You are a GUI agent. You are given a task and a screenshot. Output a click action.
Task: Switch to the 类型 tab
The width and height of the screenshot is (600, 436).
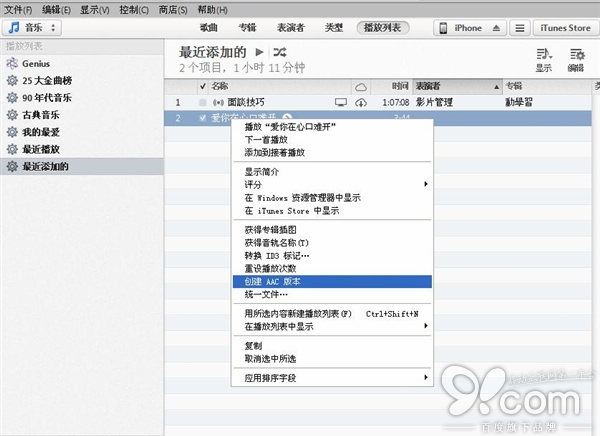(x=334, y=28)
